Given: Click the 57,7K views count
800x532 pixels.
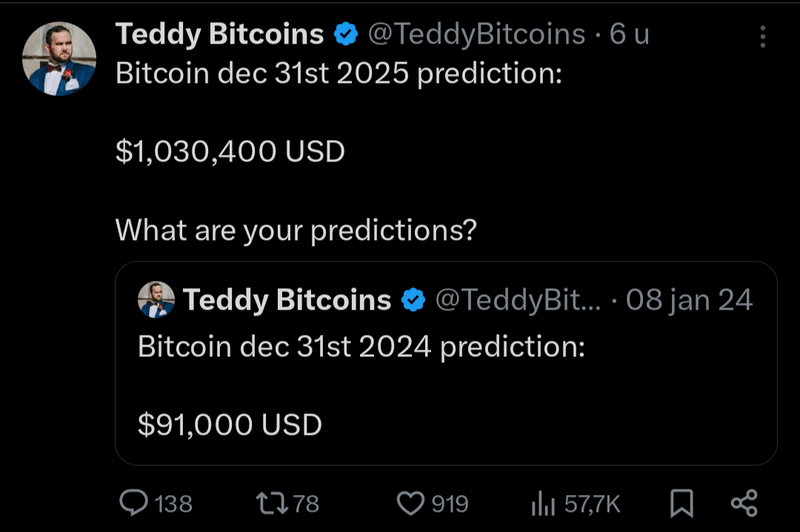Looking at the screenshot, I should pyautogui.click(x=594, y=503).
